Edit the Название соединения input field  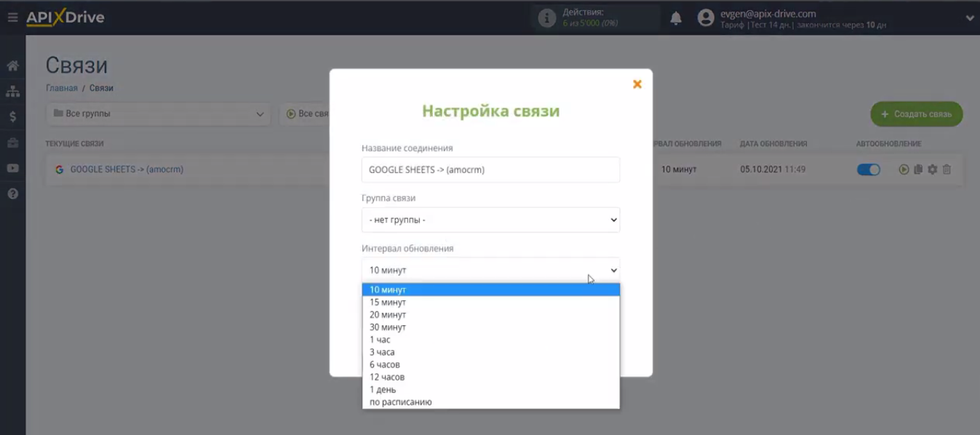coord(490,169)
